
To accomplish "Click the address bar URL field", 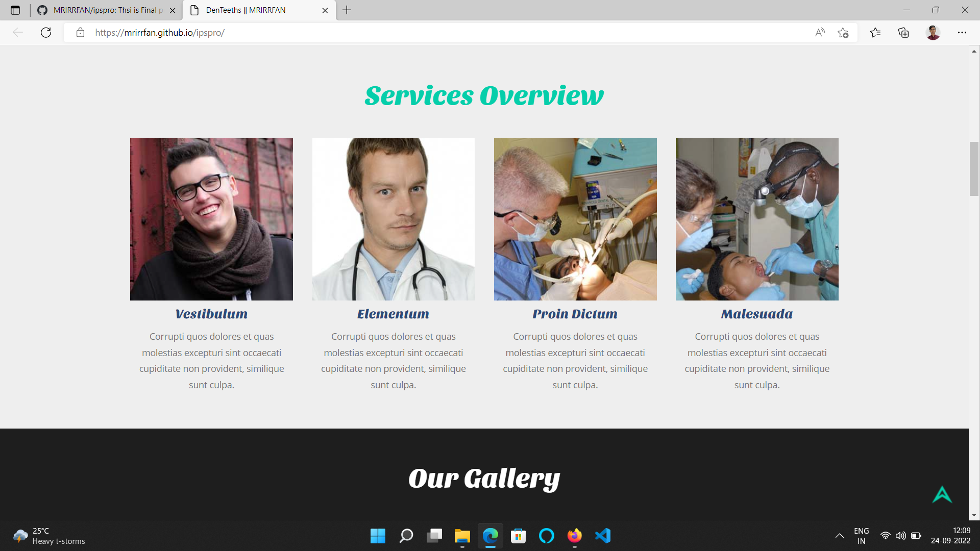I will (x=449, y=33).
